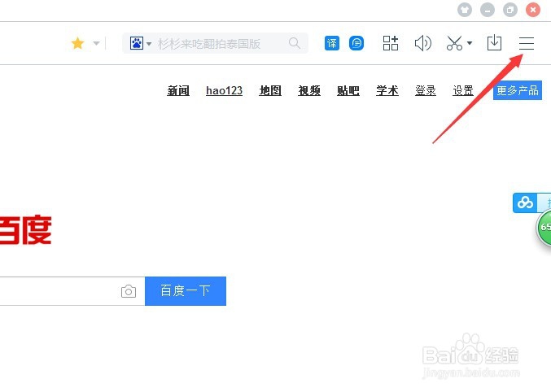Click the camera image search icon
Screen dimensions: 551x392
tap(129, 291)
